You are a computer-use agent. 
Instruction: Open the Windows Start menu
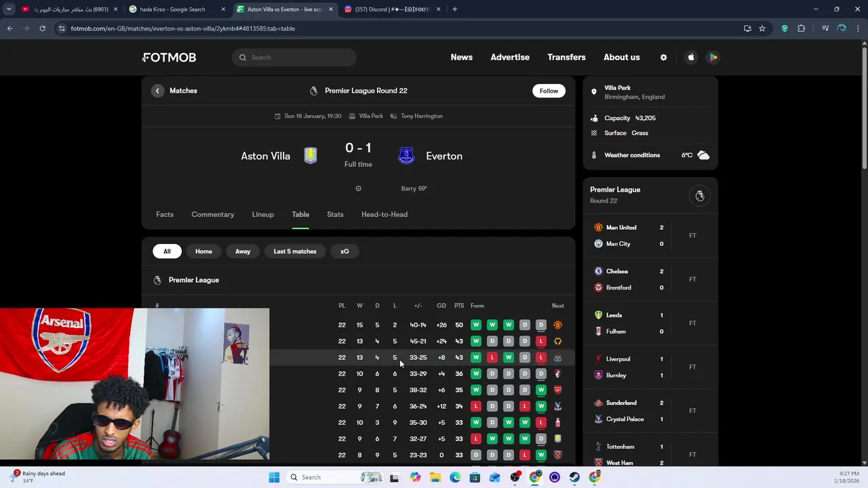click(x=274, y=477)
